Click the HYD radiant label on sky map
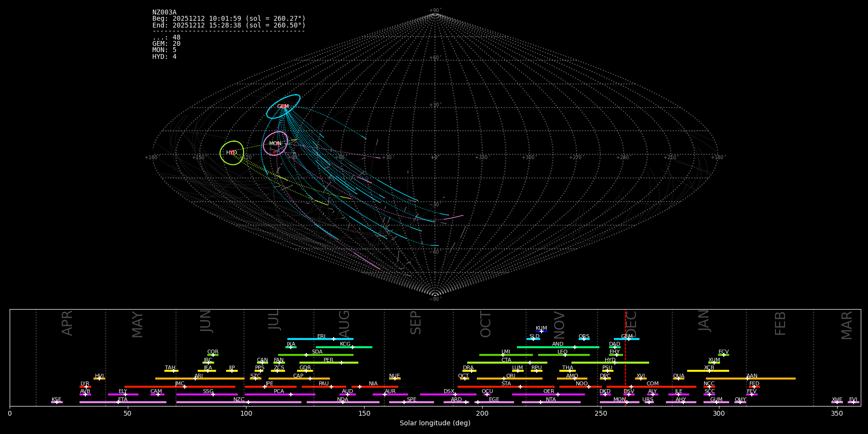Viewport: 868px width, 434px height. tap(231, 153)
